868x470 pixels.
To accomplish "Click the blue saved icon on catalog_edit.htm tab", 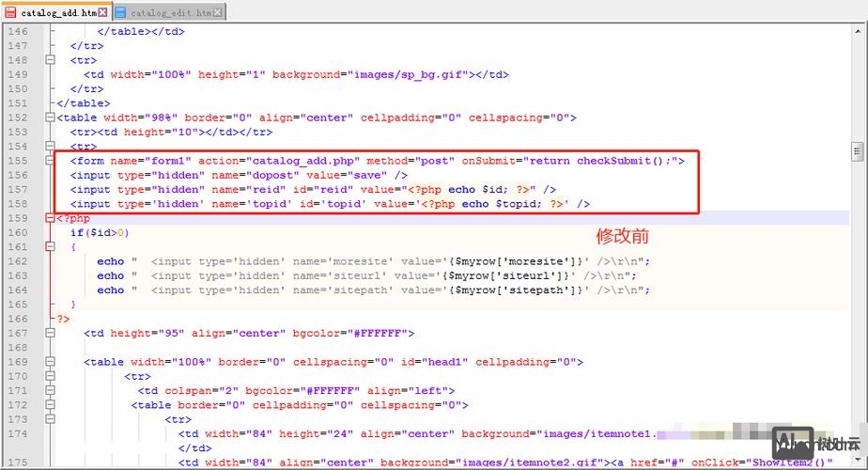I will 120,12.
